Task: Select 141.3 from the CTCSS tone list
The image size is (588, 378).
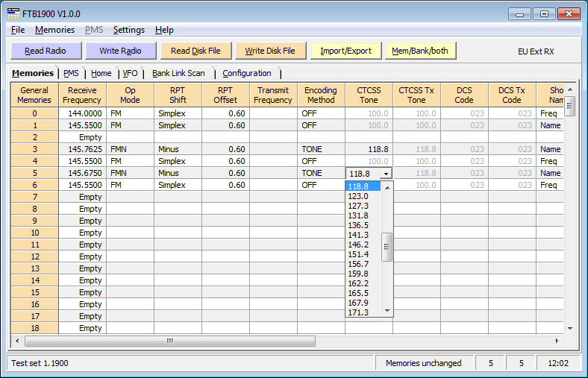Action: [359, 233]
